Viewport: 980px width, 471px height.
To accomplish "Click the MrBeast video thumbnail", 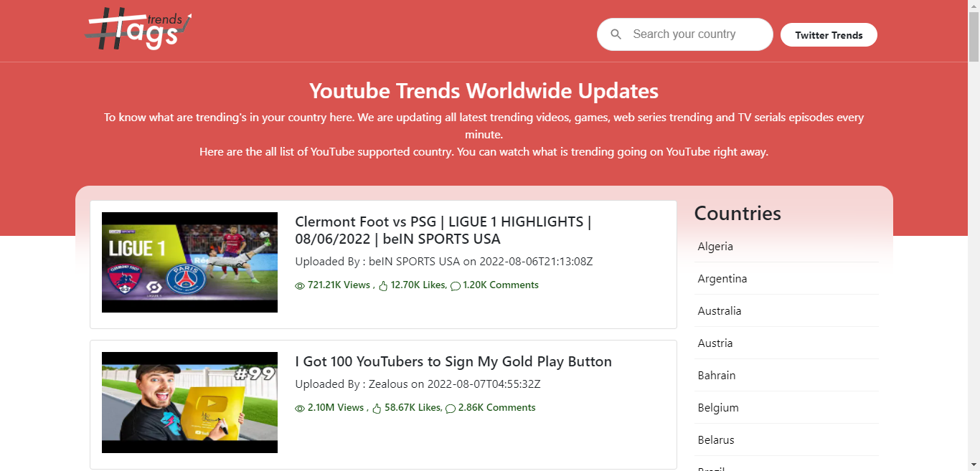I will 189,402.
